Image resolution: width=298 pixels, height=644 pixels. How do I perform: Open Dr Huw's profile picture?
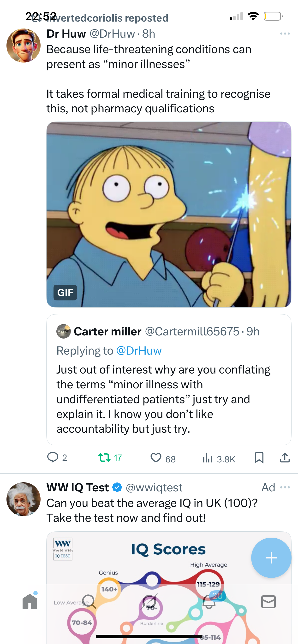click(24, 46)
